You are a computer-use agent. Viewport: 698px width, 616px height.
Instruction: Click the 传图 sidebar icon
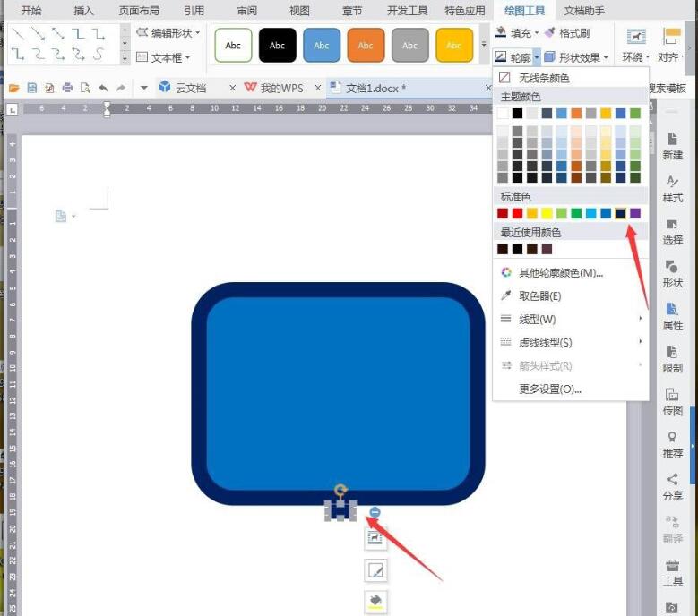point(672,402)
